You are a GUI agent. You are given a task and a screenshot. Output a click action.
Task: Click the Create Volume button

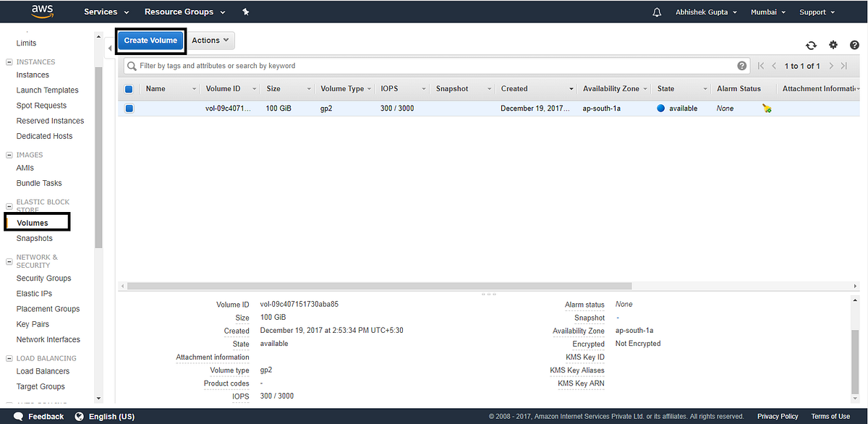[150, 40]
